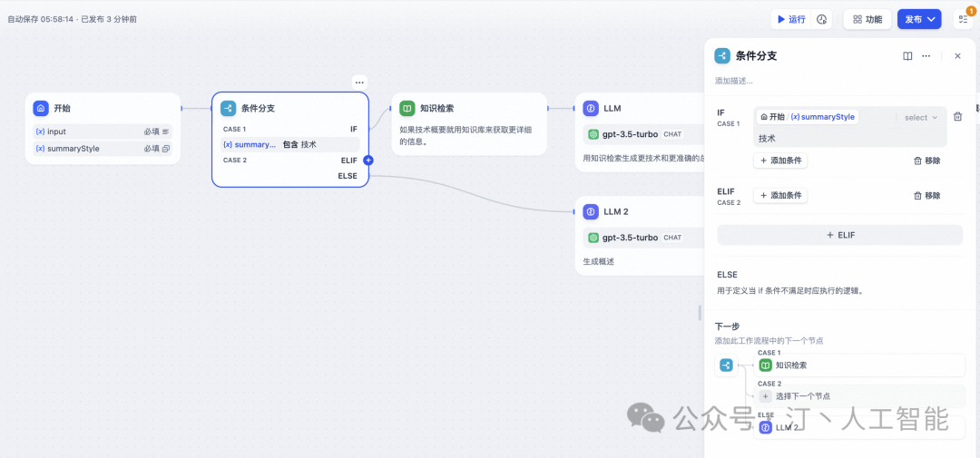Select the summaryStyle row in 开始 node
980x458 pixels.
103,149
